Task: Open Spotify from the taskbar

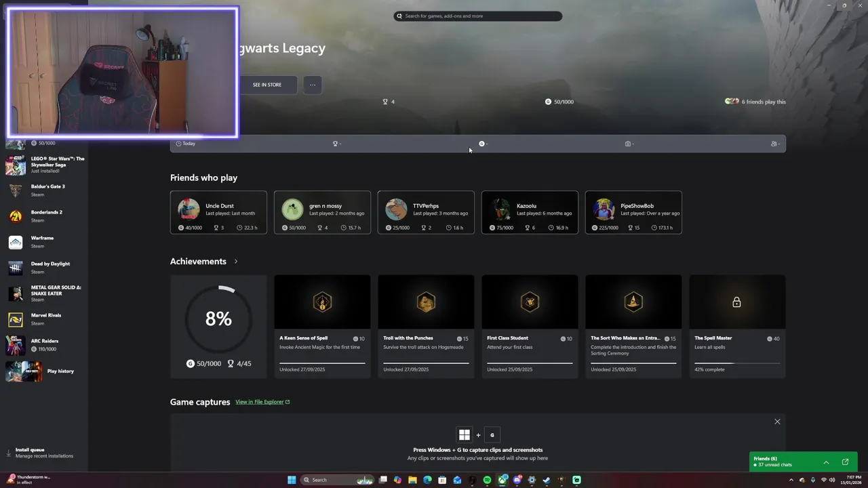Action: [487, 480]
